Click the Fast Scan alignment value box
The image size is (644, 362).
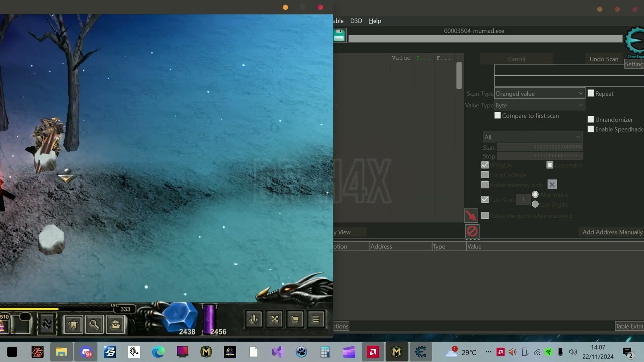[523, 199]
